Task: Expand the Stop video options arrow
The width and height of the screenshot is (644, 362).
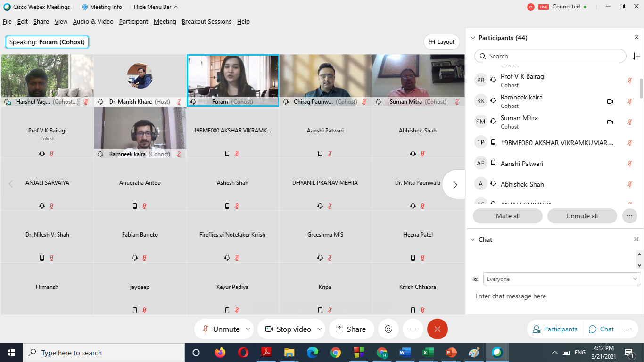Action: 320,329
